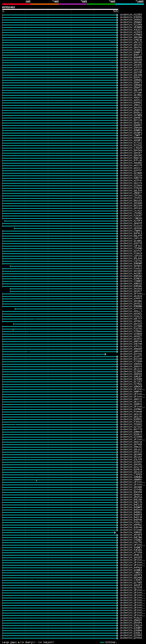Viewport: 146px width, 644px height.
Task: Select UniRef100_B9SP17 label
Action: pyautogui.click(x=131, y=77)
